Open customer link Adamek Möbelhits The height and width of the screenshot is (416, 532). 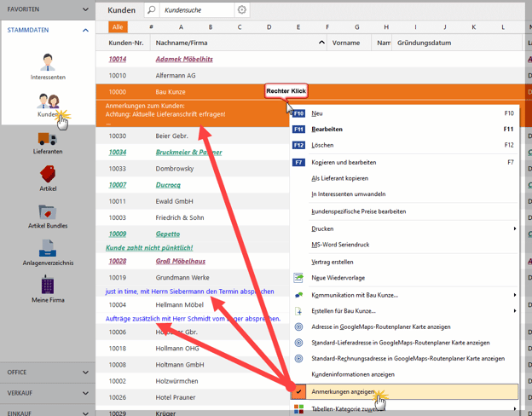pos(184,60)
